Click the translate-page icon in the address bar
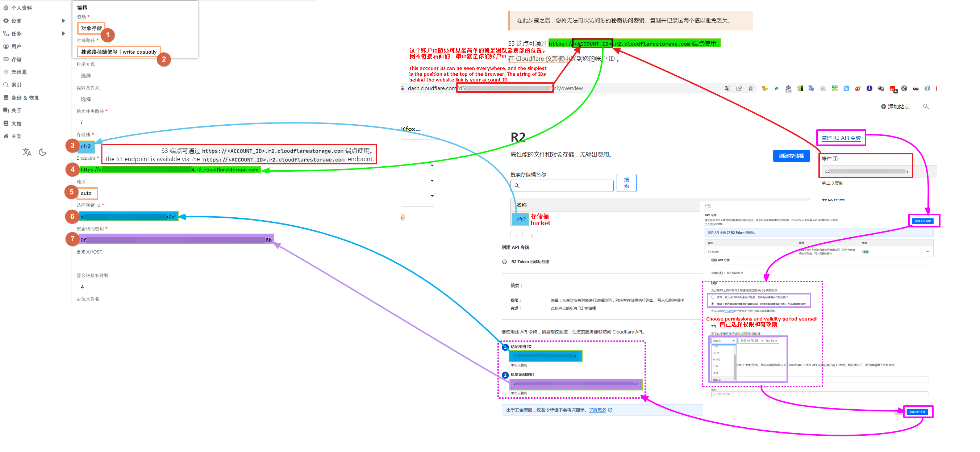Viewport: 980px width, 452px height. [727, 88]
